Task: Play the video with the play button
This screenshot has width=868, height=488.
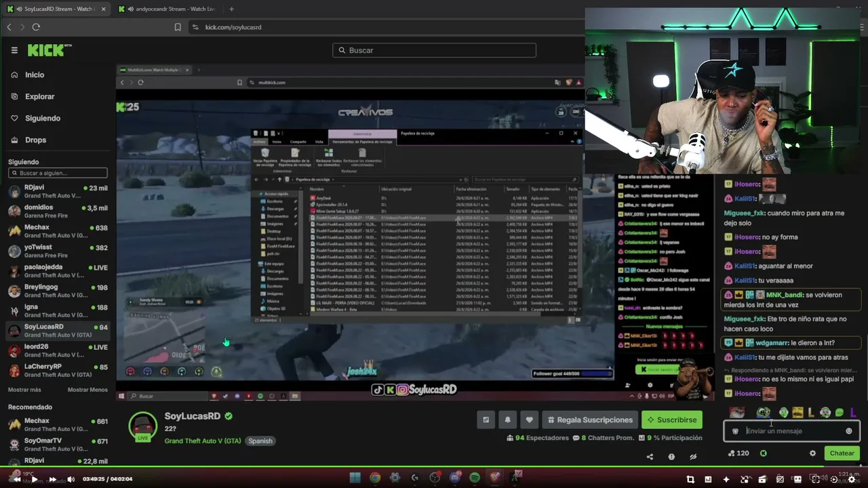Action: tap(34, 479)
